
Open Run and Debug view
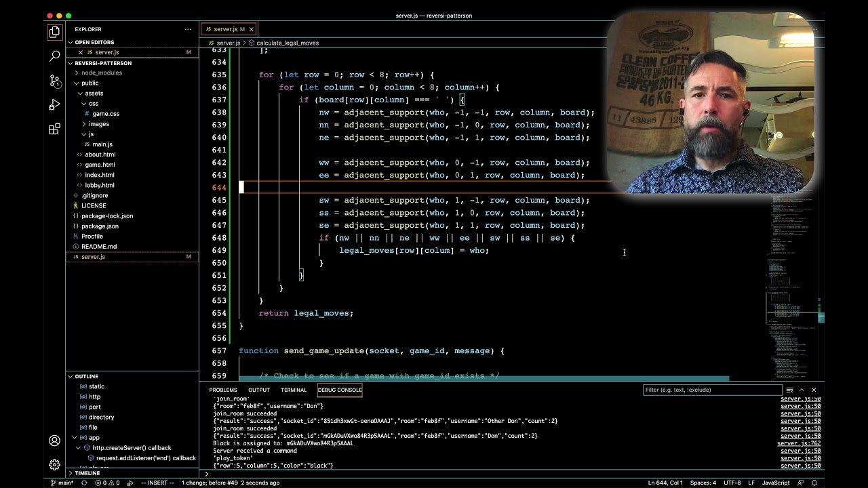54,105
